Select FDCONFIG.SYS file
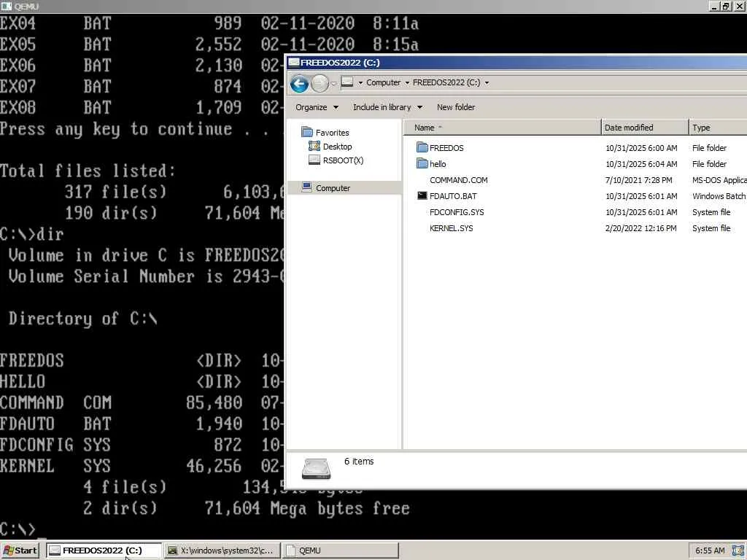 [457, 212]
